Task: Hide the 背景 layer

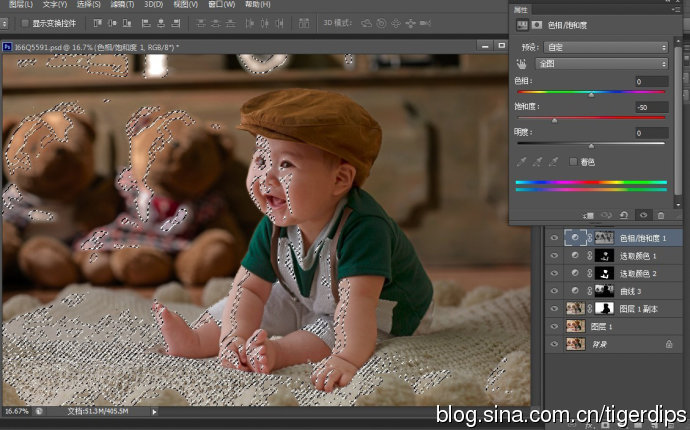Action: tap(554, 344)
